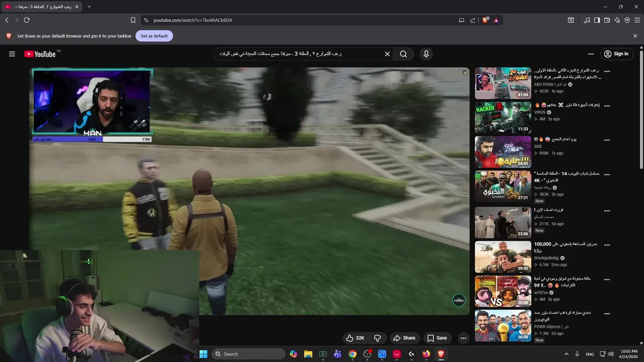Visit the VIRUS channel name link
644x362 pixels.
click(539, 112)
